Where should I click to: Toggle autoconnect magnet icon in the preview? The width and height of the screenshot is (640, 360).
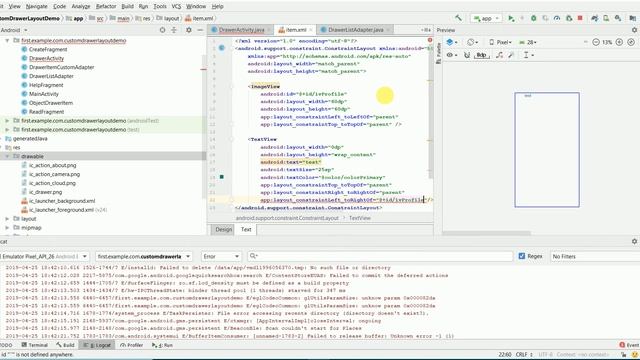pos(467,55)
